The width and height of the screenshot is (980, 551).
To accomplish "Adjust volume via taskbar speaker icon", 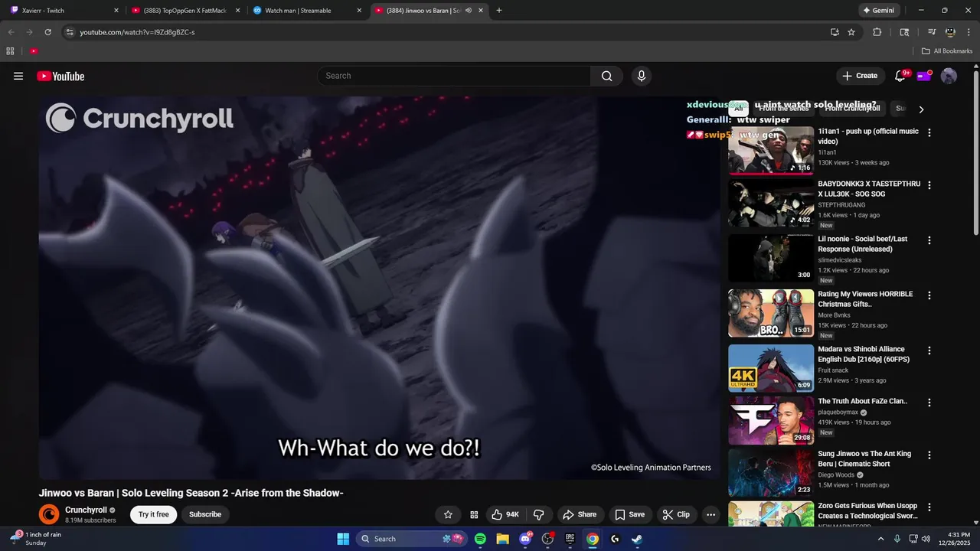I will point(926,539).
